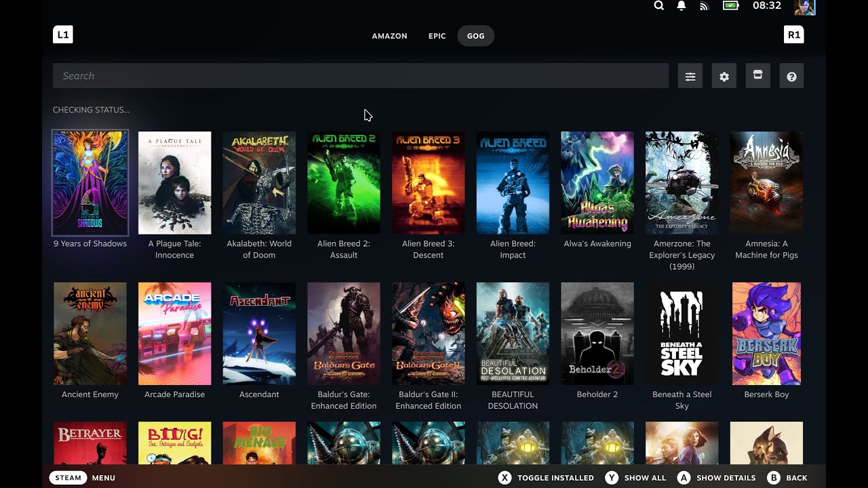Click the 9 Years of Shadows title
868x488 pixels.
[x=90, y=244]
